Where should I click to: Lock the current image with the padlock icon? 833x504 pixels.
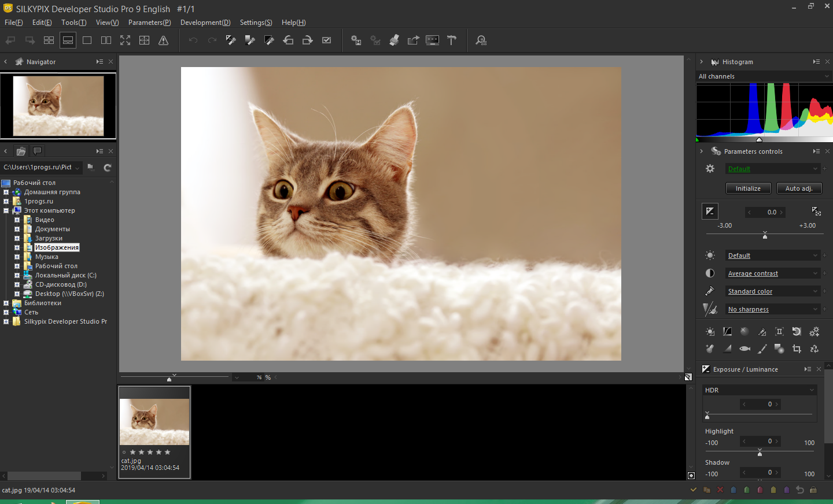tap(814, 490)
